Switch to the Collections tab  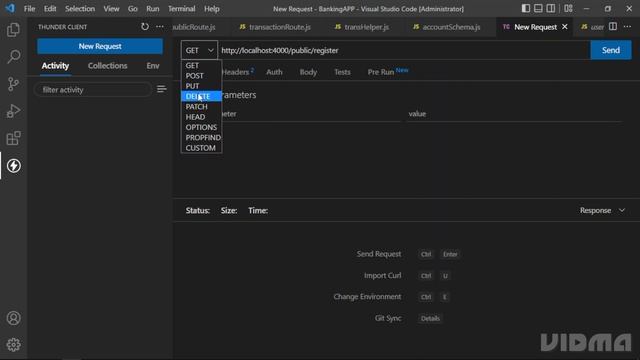click(107, 66)
